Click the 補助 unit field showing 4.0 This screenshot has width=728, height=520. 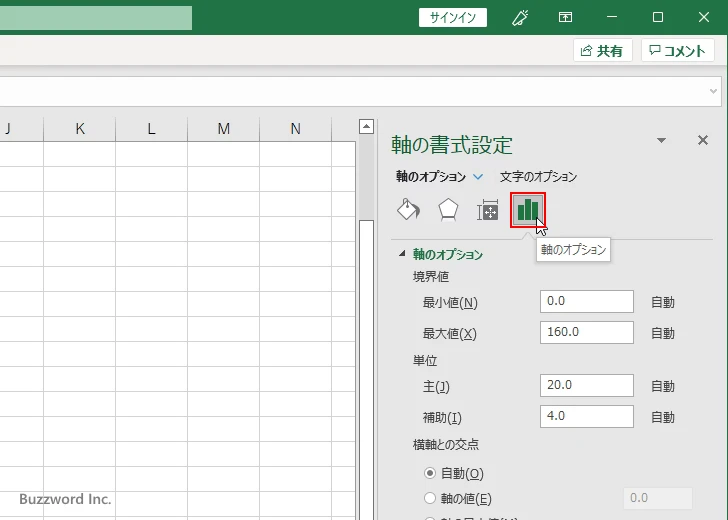(587, 416)
